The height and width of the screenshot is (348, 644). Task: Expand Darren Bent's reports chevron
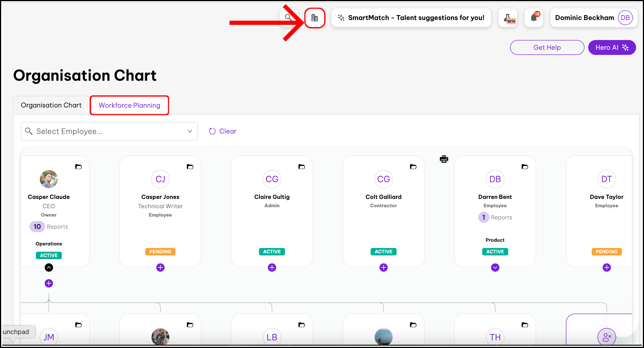(495, 268)
